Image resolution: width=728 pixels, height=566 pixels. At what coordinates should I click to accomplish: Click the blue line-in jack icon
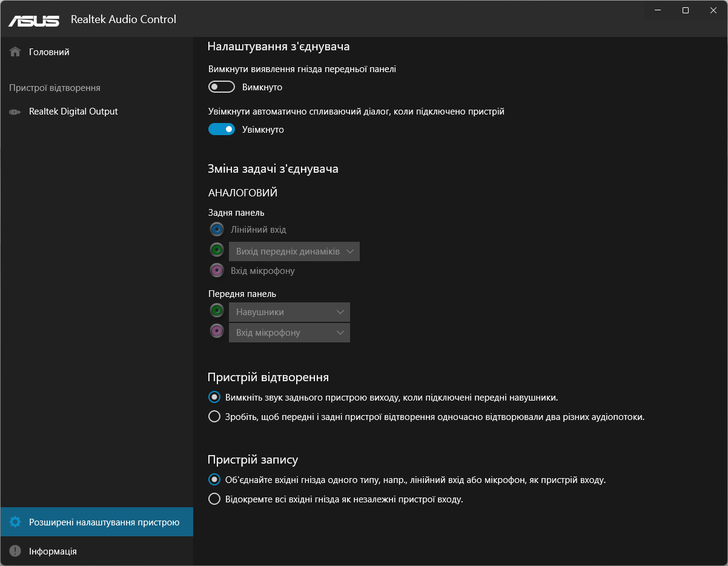217,230
